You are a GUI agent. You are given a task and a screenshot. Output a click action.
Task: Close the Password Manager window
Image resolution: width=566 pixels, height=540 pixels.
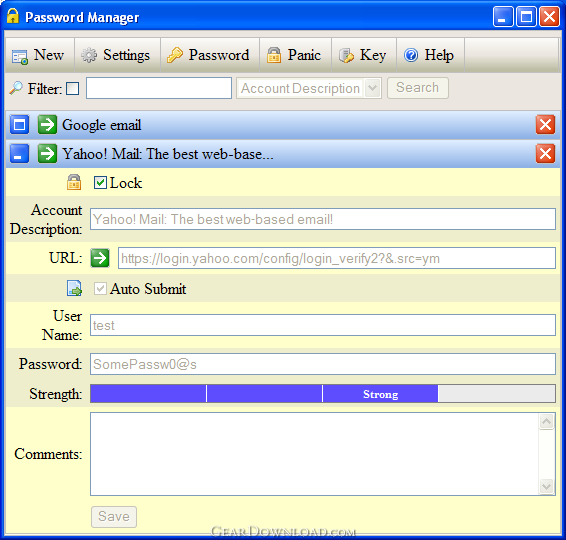pos(549,17)
